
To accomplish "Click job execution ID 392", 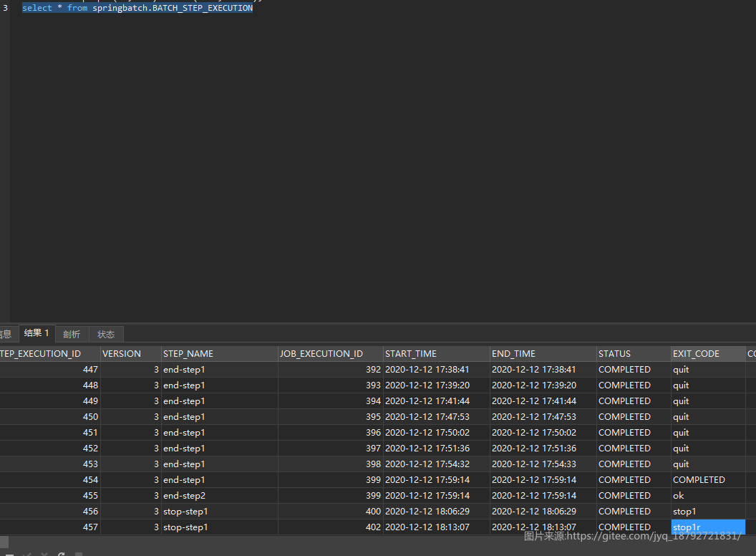I will tap(330, 370).
